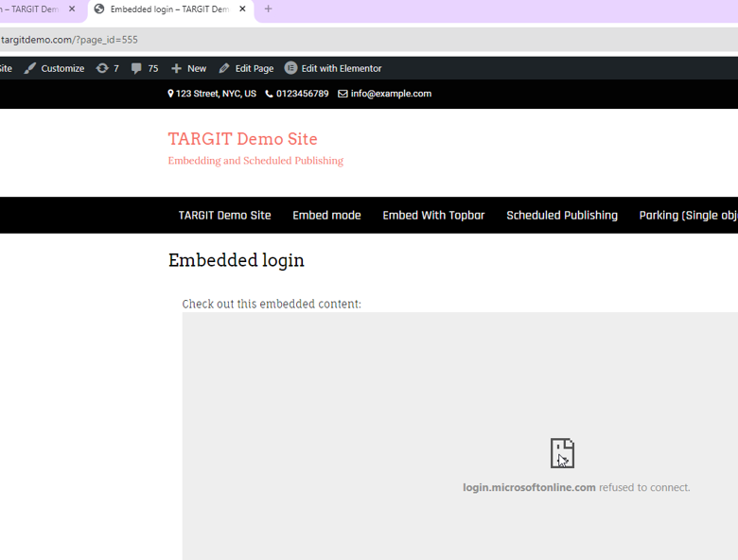This screenshot has width=738, height=560.
Task: Open Embed mode in navigation menu
Action: (x=326, y=216)
